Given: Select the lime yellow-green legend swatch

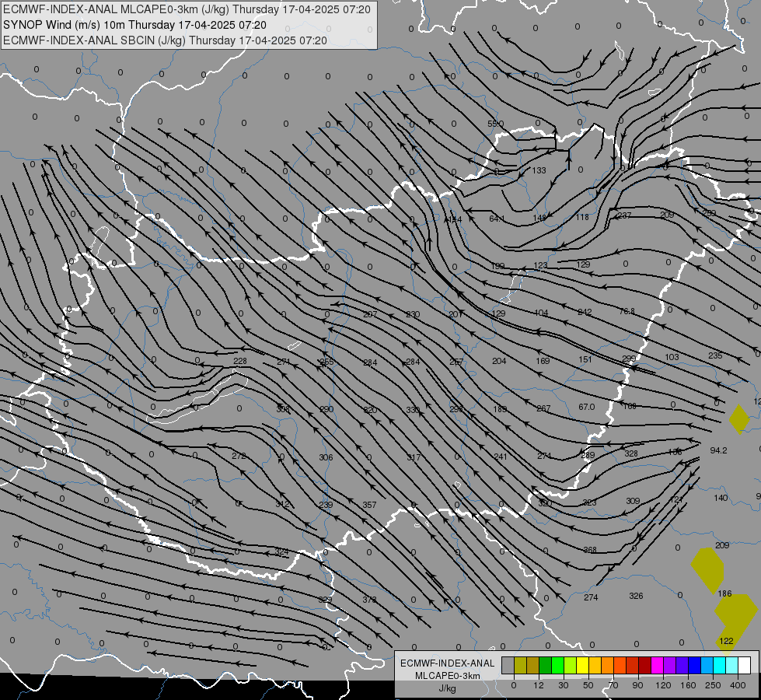Looking at the screenshot, I should tap(571, 665).
